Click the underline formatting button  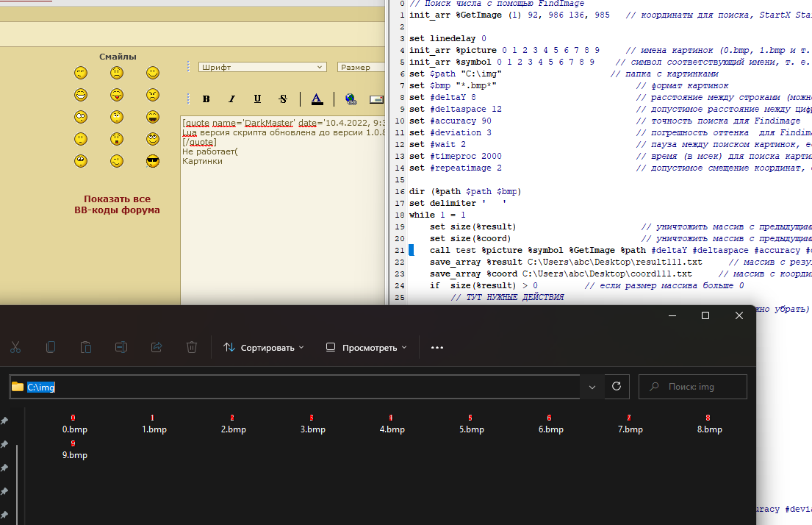(257, 99)
